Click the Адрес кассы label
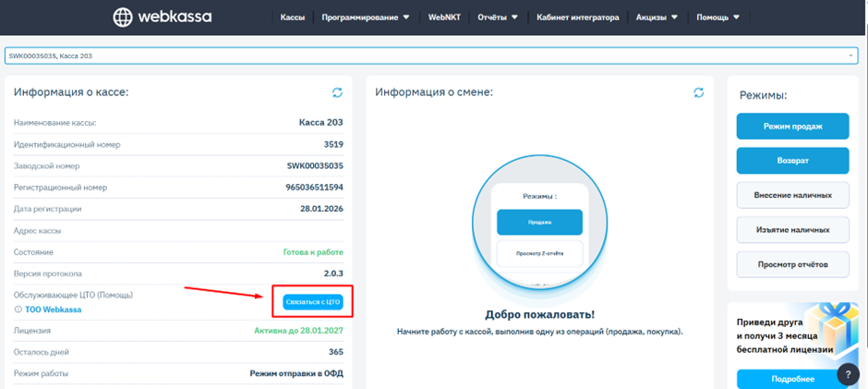868x389 pixels. (x=38, y=230)
